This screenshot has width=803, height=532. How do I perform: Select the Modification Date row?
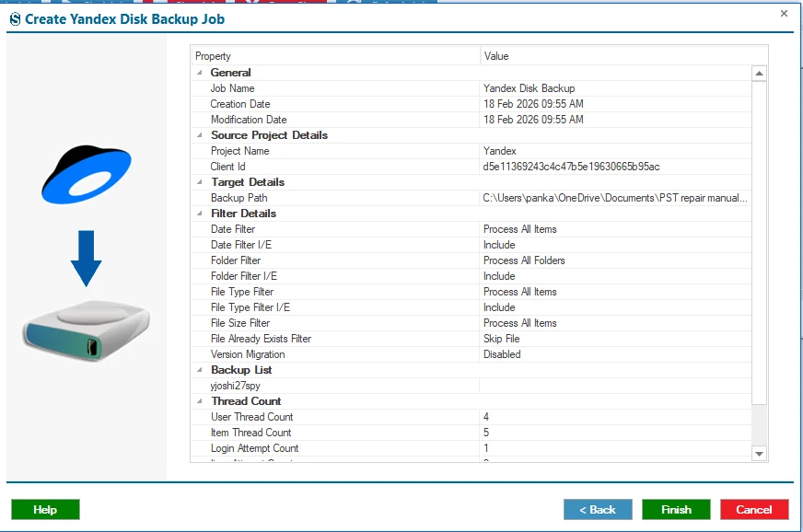[471, 120]
